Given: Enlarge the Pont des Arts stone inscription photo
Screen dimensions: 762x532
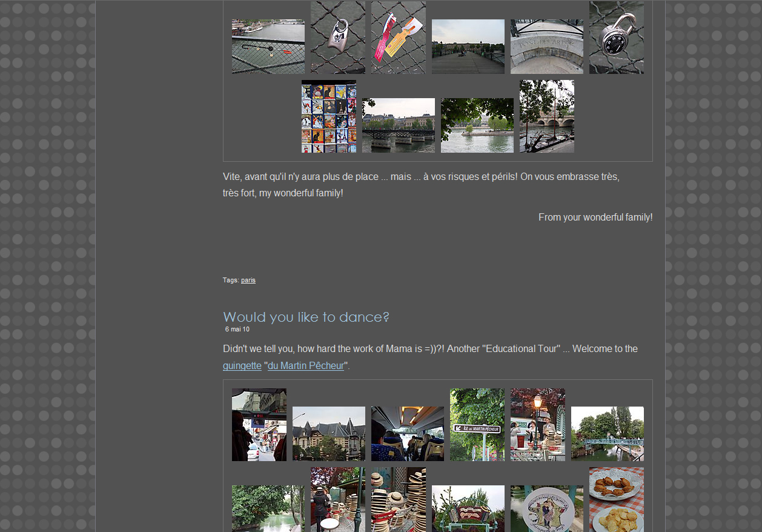Looking at the screenshot, I should coord(546,47).
